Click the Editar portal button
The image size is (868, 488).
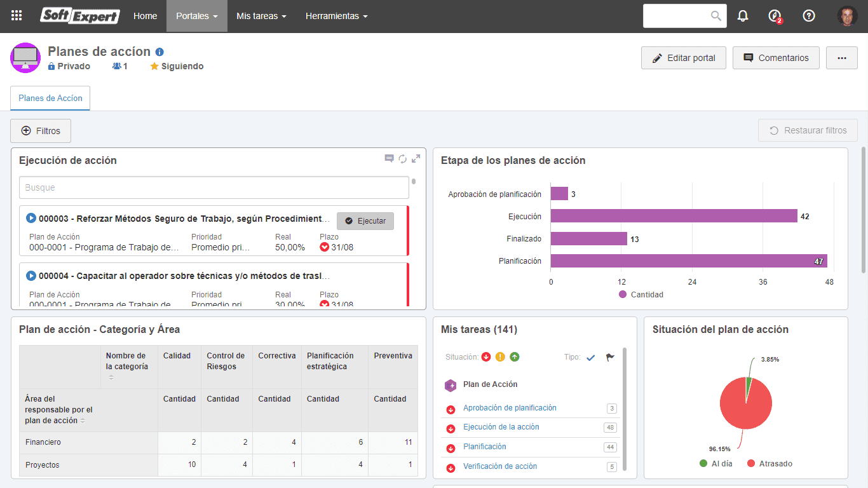684,58
